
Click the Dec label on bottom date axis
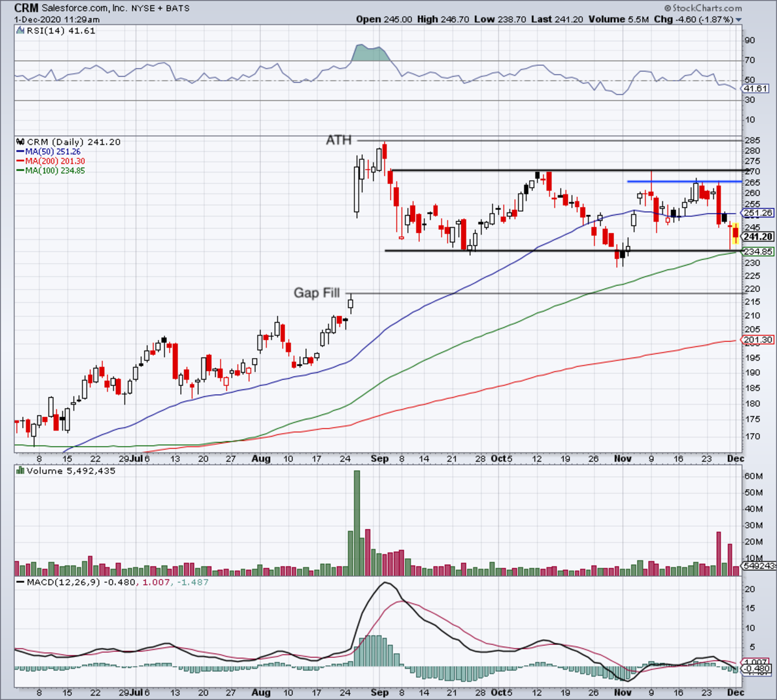pos(736,692)
